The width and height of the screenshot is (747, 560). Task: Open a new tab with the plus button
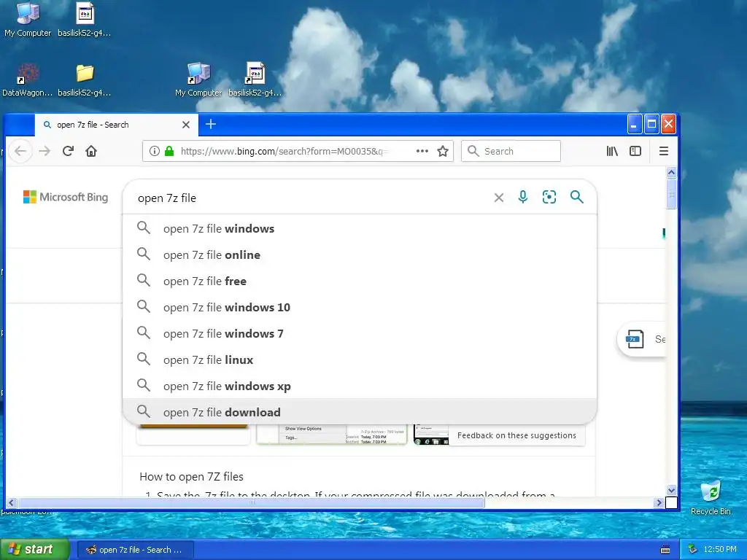211,124
